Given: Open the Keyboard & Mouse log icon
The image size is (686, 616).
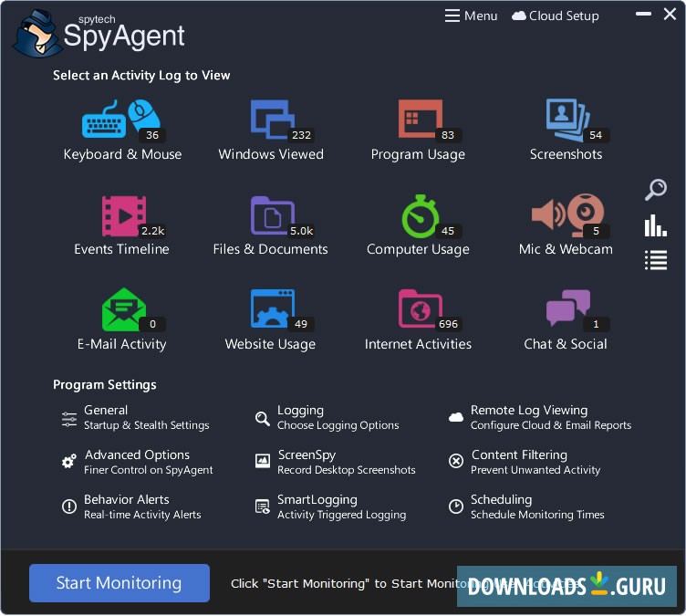Looking at the screenshot, I should pos(121,119).
